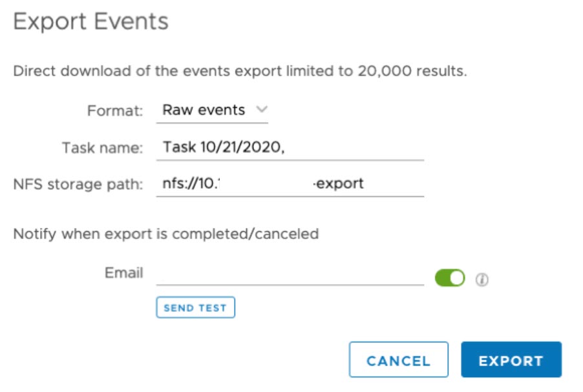Open the Format dropdown showing Raw events
The width and height of the screenshot is (583, 392).
click(211, 110)
